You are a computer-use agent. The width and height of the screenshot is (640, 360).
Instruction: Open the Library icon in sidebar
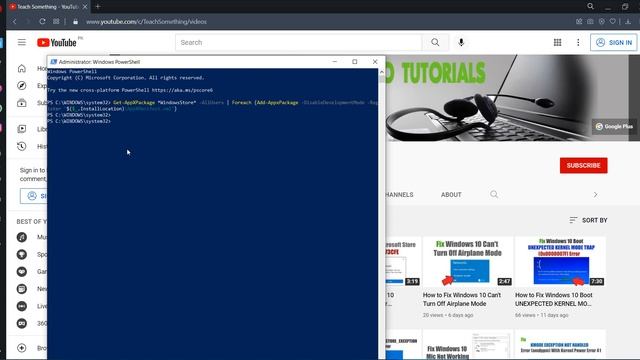pos(22,129)
